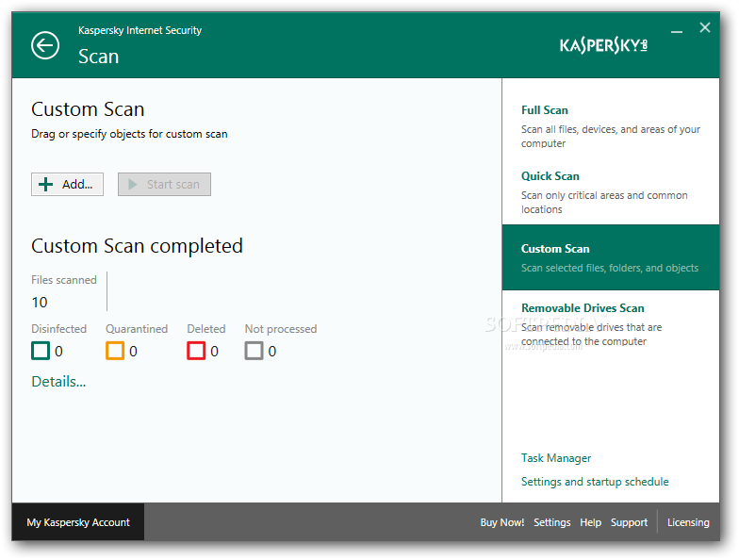Click the Quarantined label
This screenshot has height=560, width=739.
137,328
